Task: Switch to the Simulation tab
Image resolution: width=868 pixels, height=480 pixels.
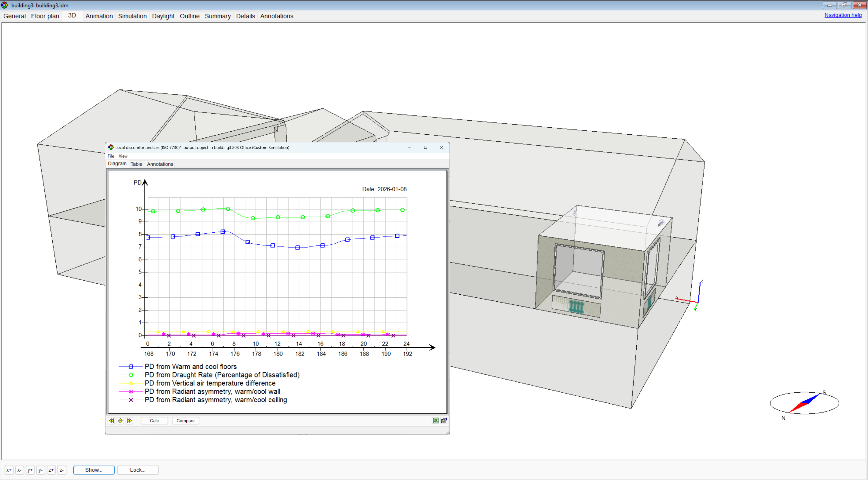Action: click(x=132, y=16)
